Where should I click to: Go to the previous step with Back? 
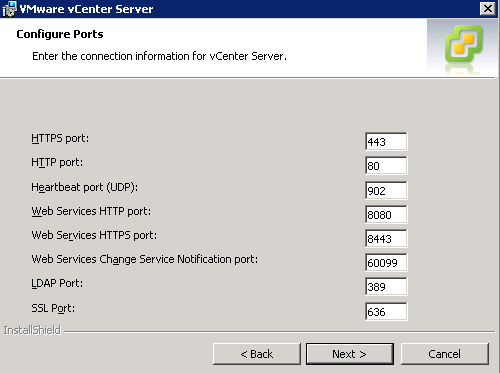[x=257, y=354]
